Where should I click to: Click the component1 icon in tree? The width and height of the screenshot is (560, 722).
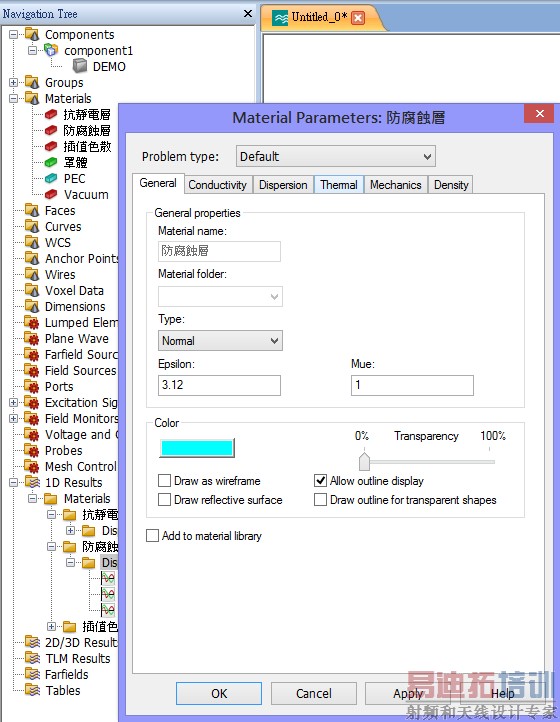tap(51, 50)
